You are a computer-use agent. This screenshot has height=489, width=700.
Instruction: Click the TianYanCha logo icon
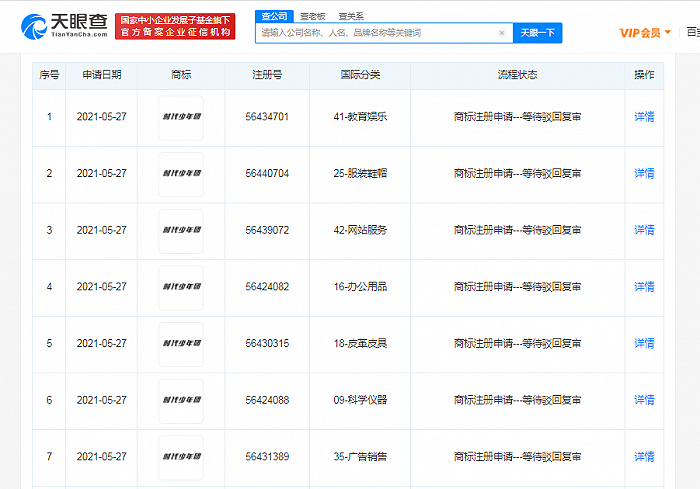click(34, 26)
